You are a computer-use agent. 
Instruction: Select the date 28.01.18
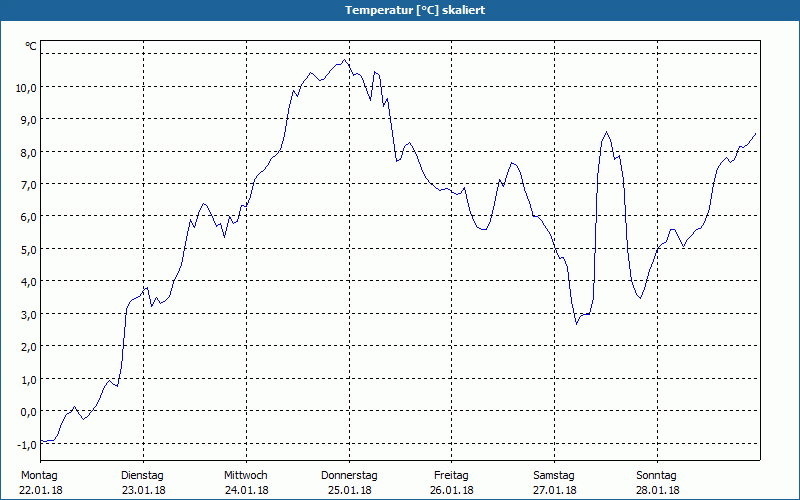[x=658, y=490]
